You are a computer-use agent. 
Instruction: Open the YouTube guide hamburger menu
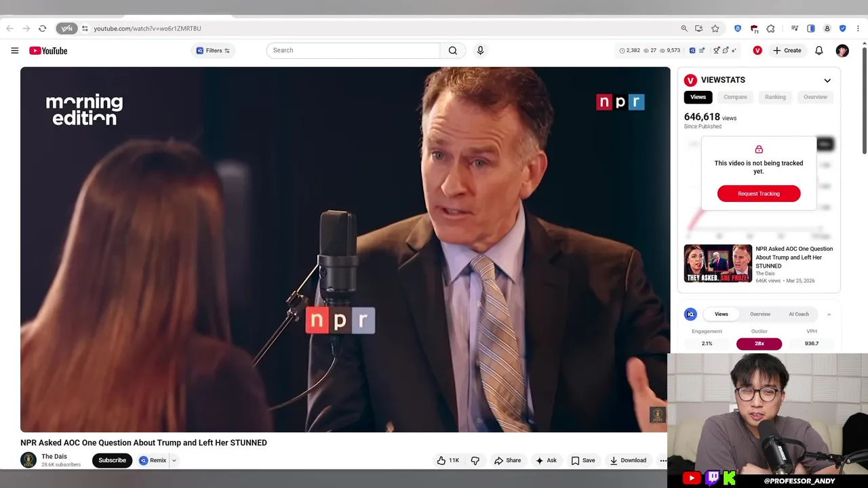15,50
